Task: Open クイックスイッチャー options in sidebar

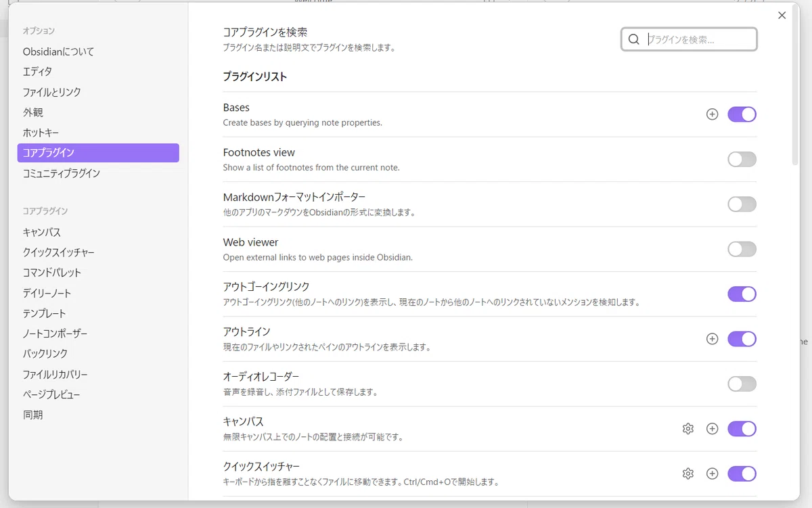Action: 98,252
